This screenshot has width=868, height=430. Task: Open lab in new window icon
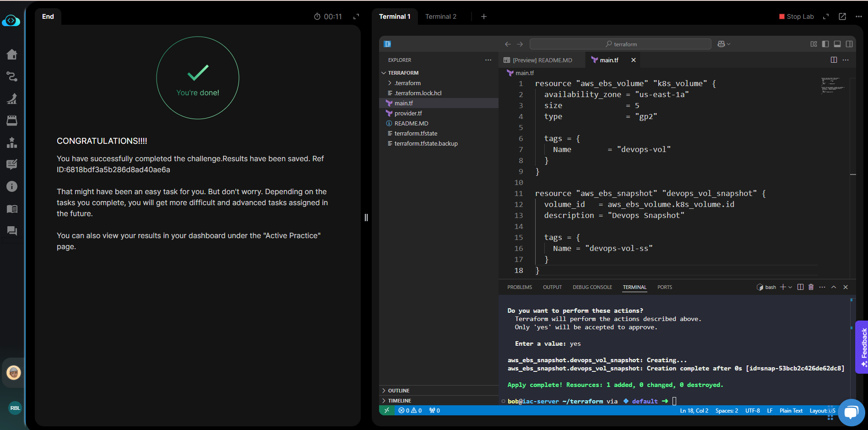[x=842, y=16]
